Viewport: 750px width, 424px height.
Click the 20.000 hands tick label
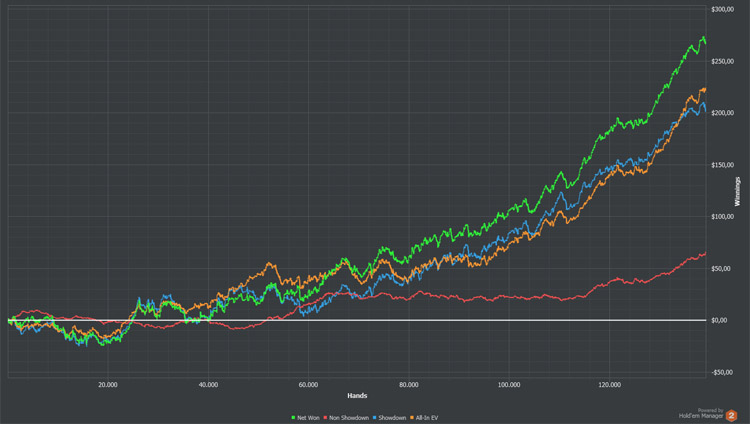pyautogui.click(x=108, y=383)
